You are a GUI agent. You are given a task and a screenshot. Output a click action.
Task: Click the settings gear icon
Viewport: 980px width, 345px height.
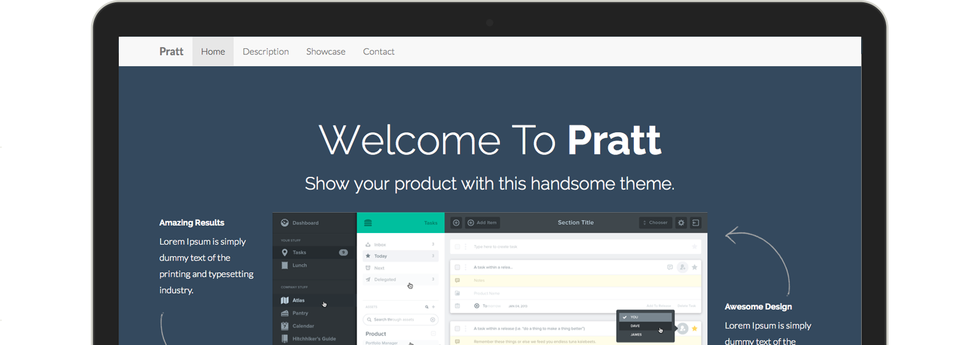tap(681, 223)
